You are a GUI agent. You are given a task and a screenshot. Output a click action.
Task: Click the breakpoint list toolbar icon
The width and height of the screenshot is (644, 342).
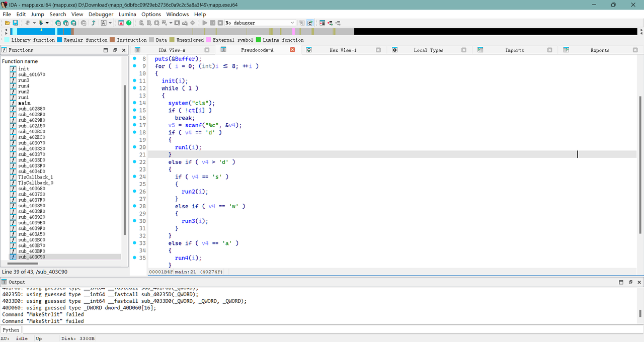322,23
